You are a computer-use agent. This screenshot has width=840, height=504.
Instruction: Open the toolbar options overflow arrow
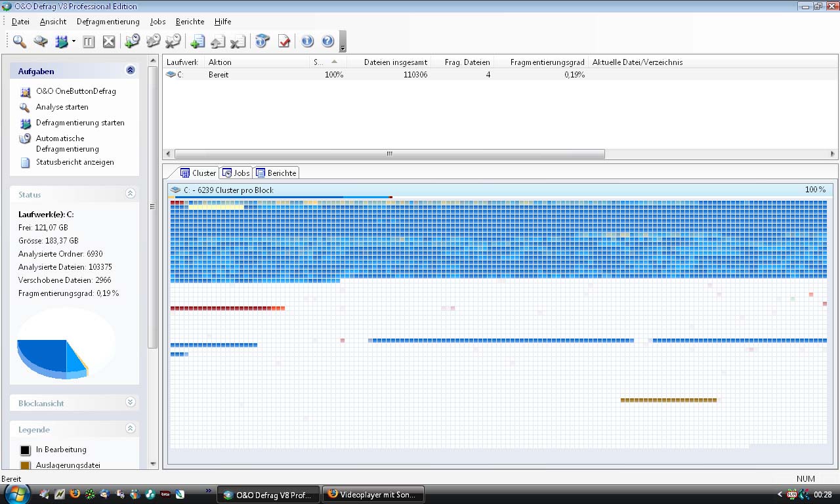point(343,42)
